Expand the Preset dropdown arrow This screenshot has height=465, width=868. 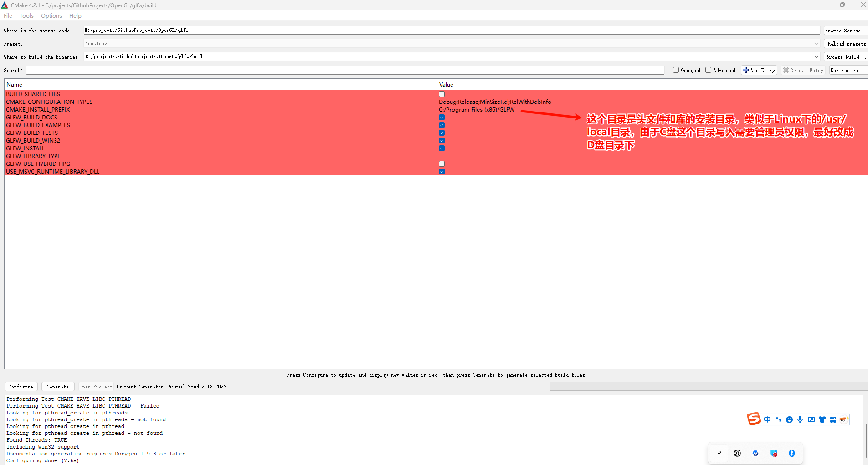click(x=816, y=44)
